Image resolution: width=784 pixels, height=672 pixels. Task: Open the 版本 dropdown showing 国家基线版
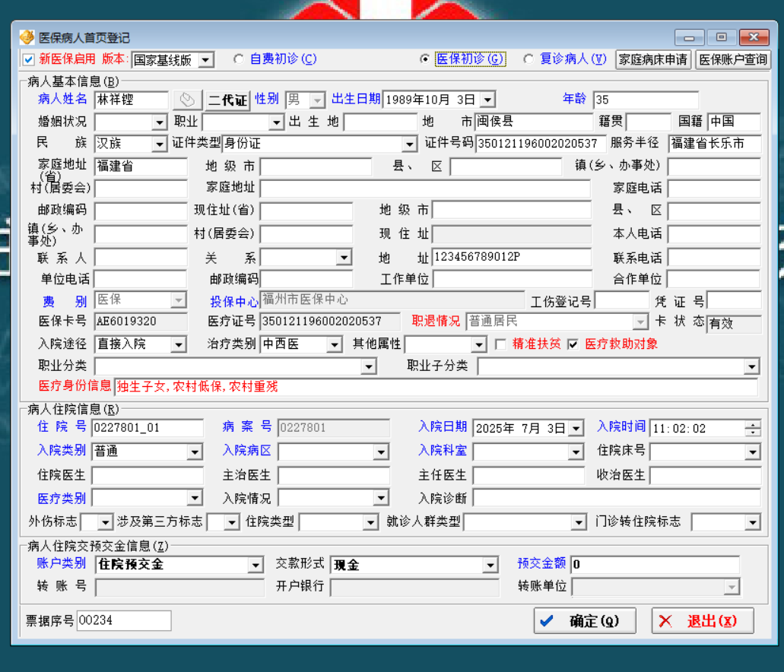(206, 60)
